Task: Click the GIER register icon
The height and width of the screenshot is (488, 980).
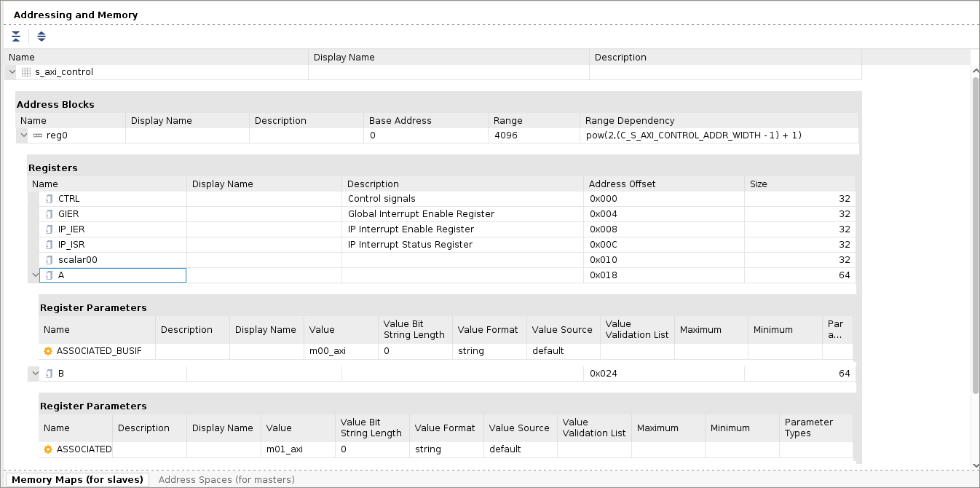Action: (50, 214)
